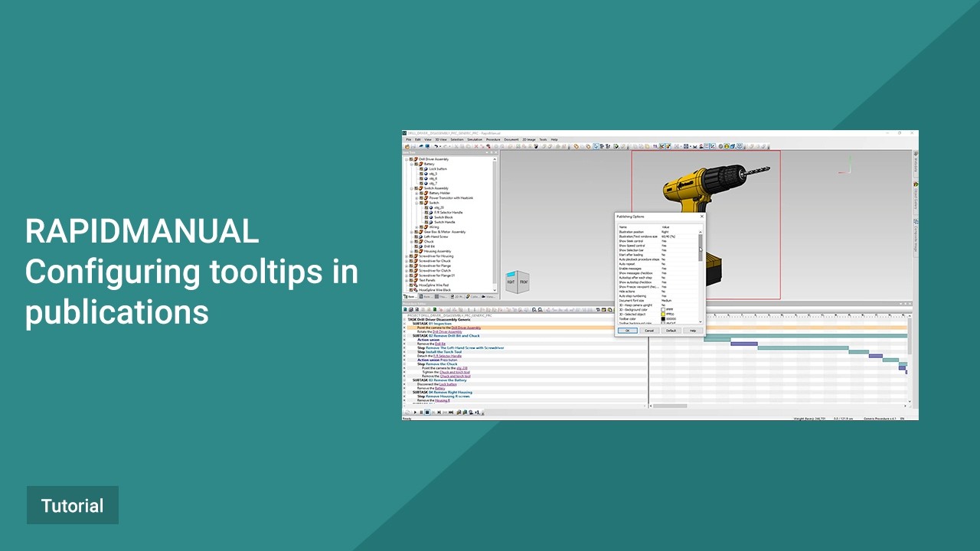
Task: Click the red X delete toolbar icon
Action: click(476, 146)
